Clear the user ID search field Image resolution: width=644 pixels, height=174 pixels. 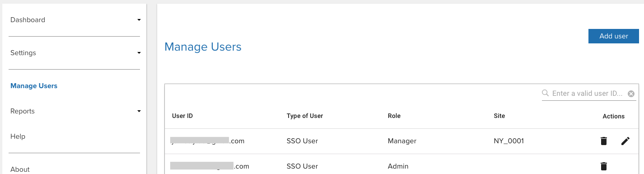(631, 94)
